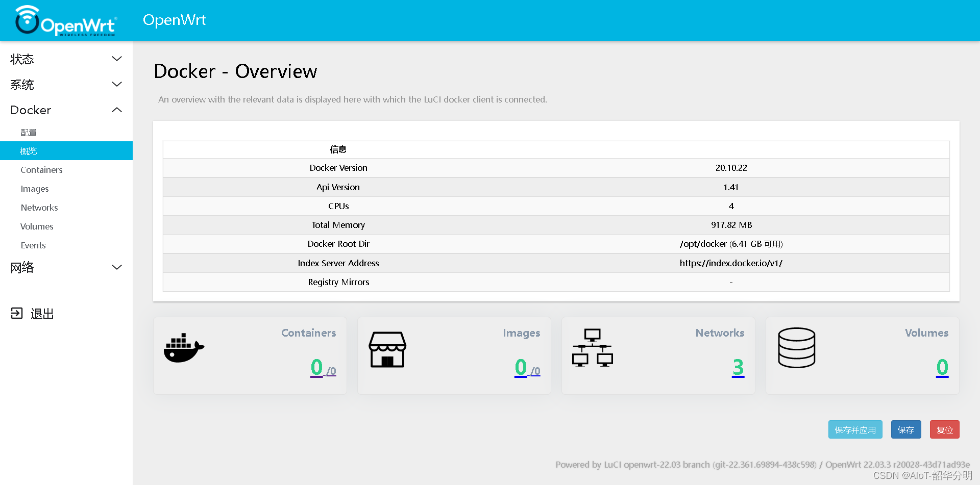Click the Volumes card title
980x485 pixels.
(926, 333)
